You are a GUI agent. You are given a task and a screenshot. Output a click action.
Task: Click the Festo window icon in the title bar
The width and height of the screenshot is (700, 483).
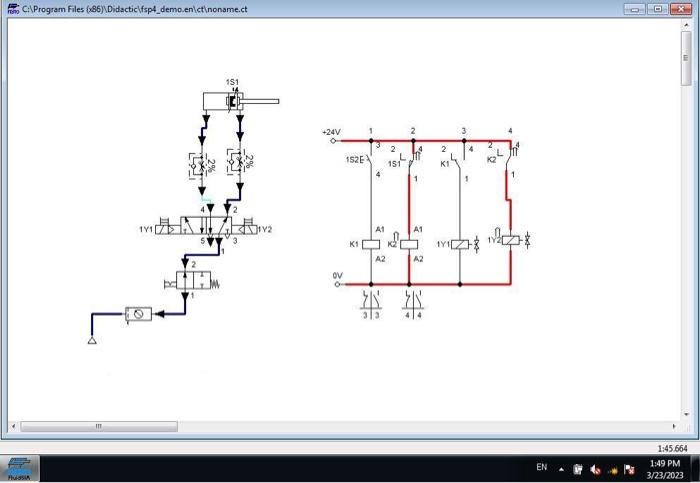(13, 8)
